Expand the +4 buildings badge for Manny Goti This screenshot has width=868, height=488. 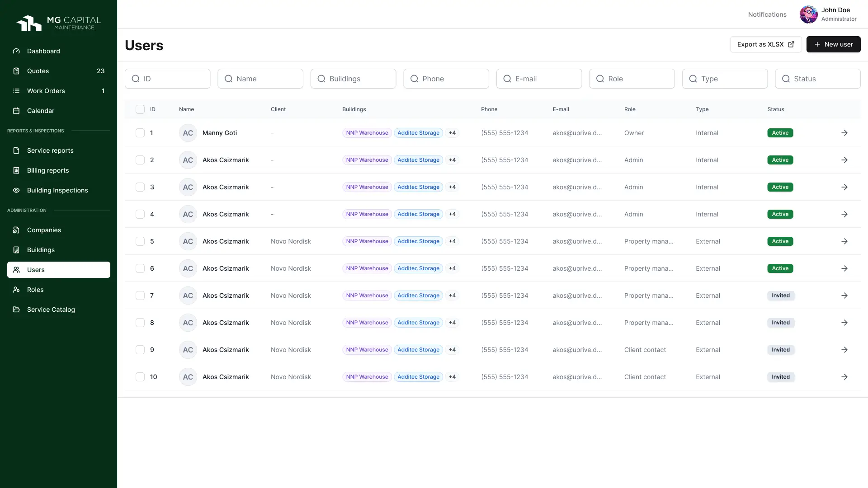(452, 133)
